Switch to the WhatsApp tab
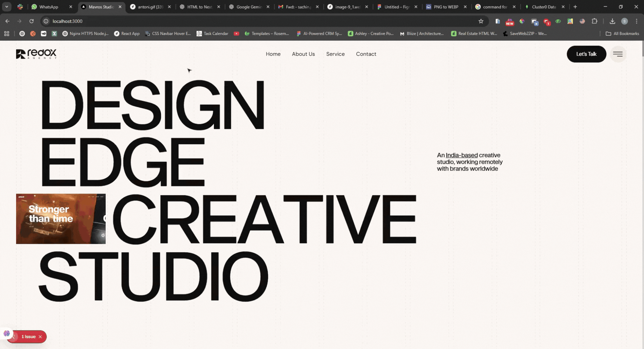 click(49, 7)
